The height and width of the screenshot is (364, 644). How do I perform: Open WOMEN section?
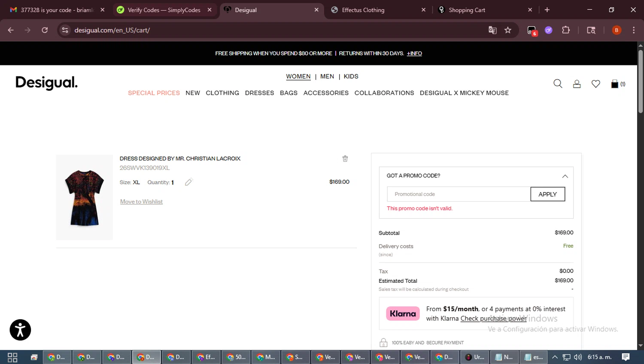pos(298,76)
